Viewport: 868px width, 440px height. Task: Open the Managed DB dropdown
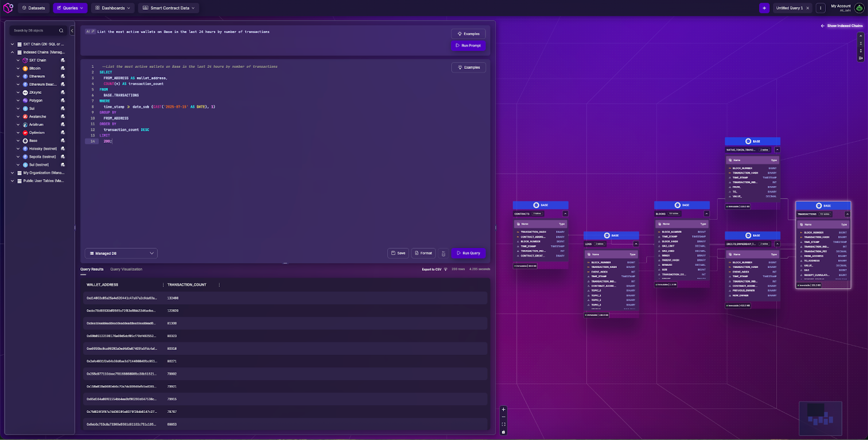[122, 253]
